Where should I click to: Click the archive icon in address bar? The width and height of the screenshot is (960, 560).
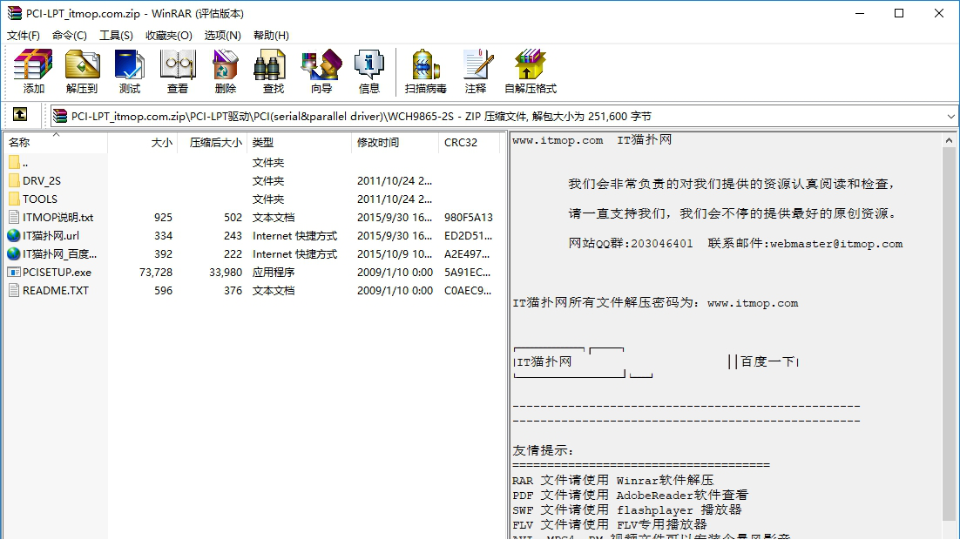[59, 116]
